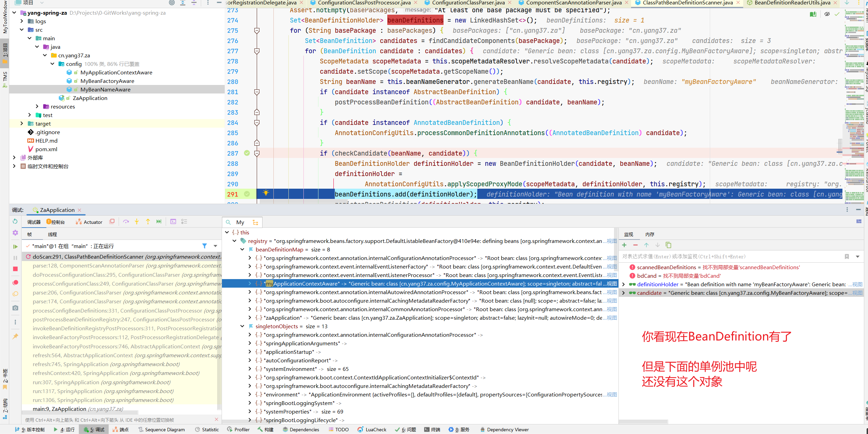The width and height of the screenshot is (868, 434).
Task: Step into the method
Action: [x=137, y=222]
